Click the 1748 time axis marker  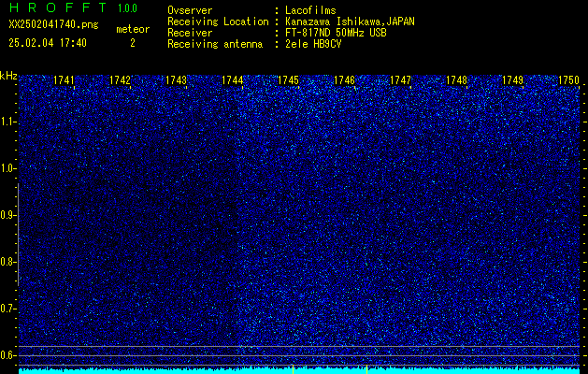(457, 80)
